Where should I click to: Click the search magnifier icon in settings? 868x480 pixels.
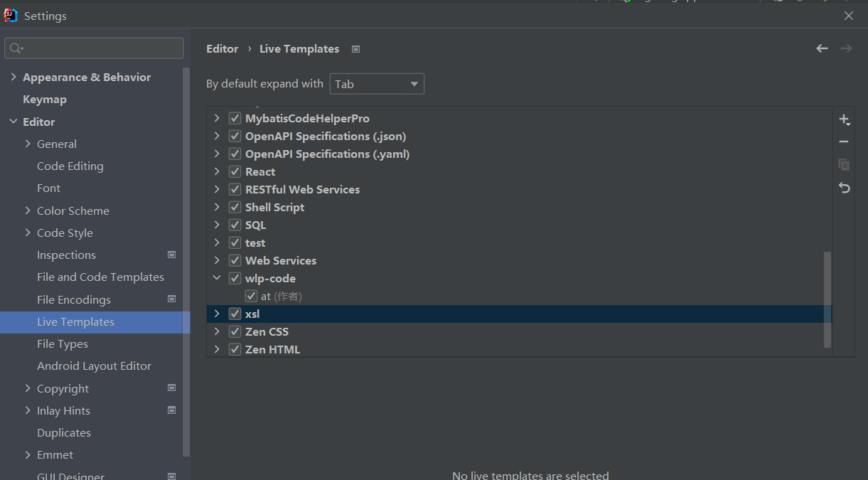point(16,48)
